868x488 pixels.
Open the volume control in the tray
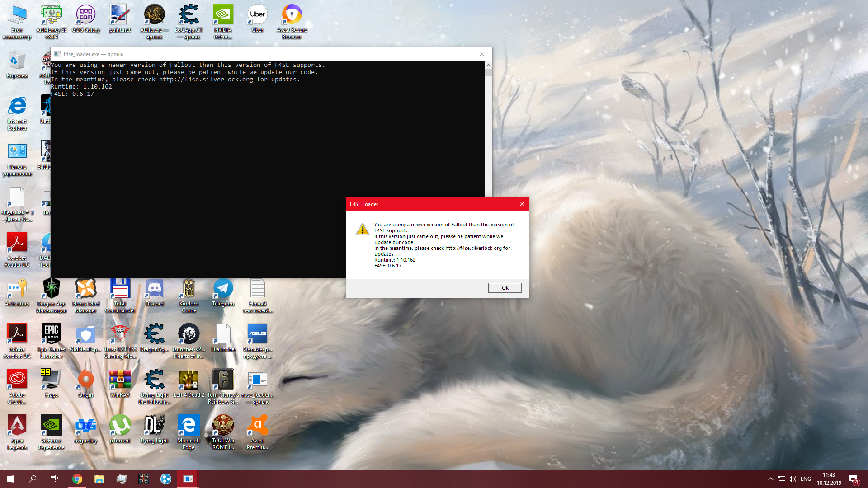pos(793,479)
